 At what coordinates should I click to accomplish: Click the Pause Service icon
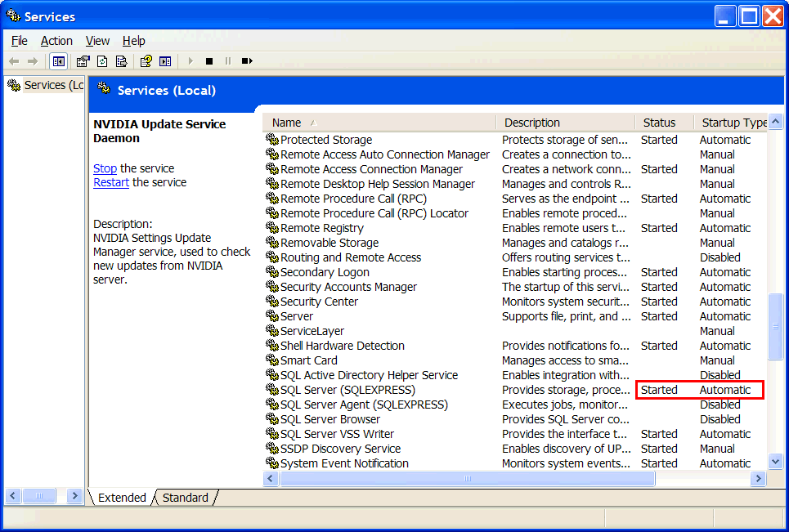click(x=228, y=61)
